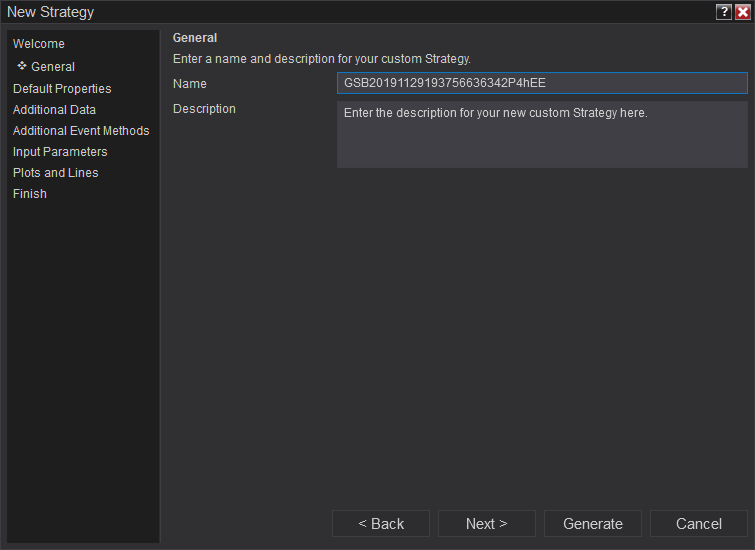Image resolution: width=755 pixels, height=550 pixels.
Task: Jump to the Additional Data step
Action: coord(54,110)
